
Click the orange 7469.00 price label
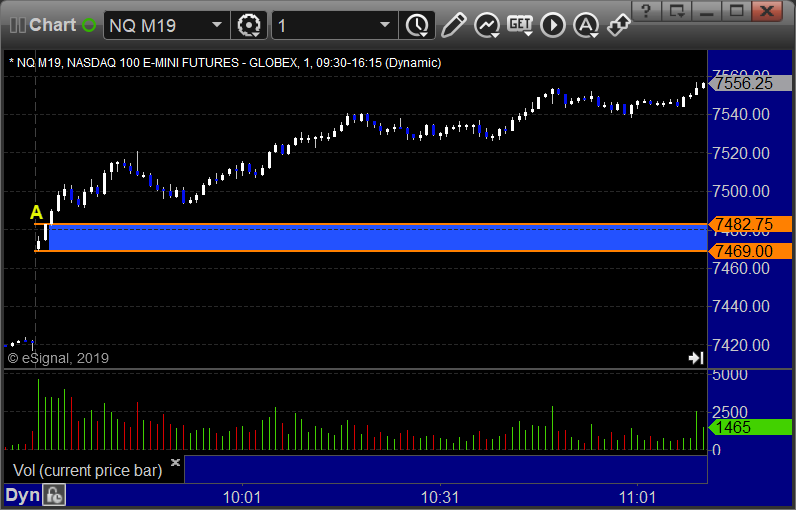(x=750, y=251)
